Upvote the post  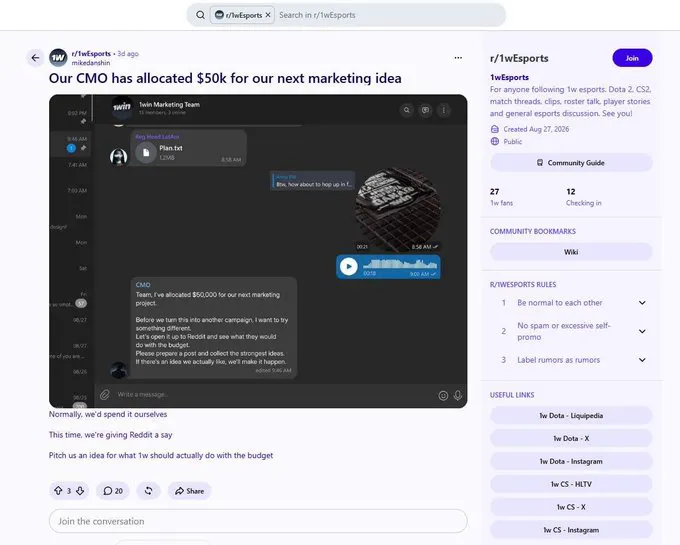58,490
